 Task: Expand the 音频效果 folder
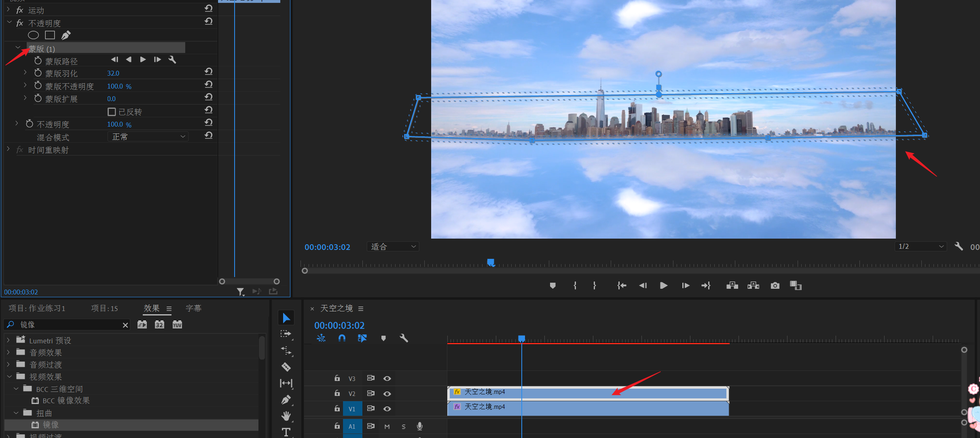click(8, 352)
